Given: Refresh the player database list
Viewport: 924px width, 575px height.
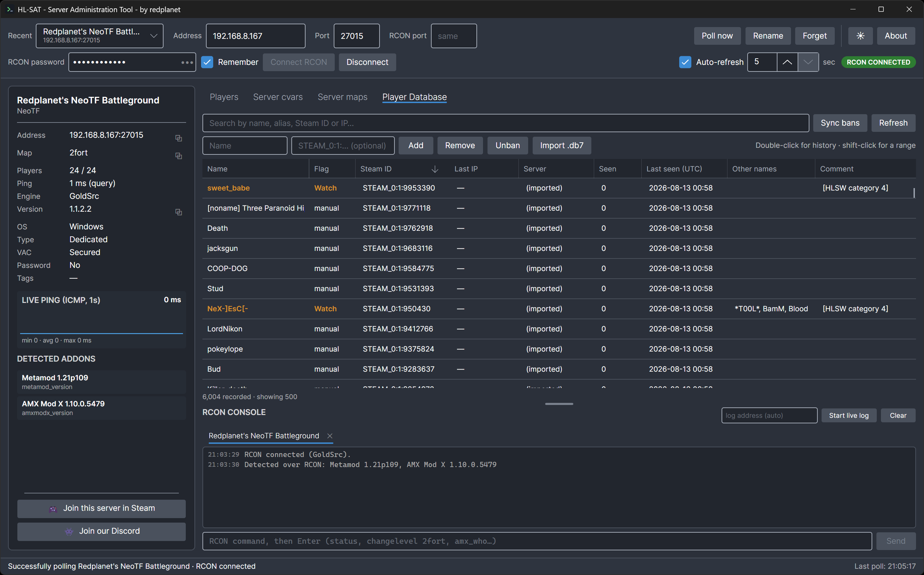Looking at the screenshot, I should [893, 123].
